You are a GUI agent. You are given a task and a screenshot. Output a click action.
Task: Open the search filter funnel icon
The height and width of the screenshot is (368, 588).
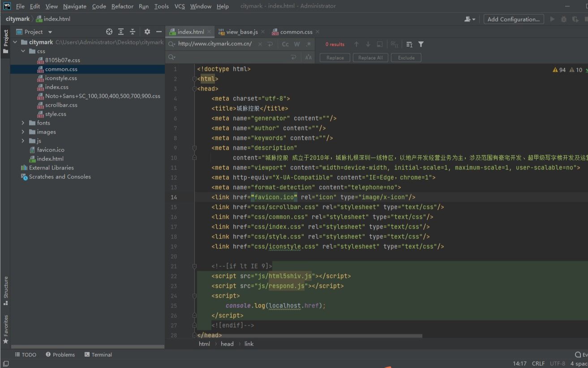[x=421, y=44]
